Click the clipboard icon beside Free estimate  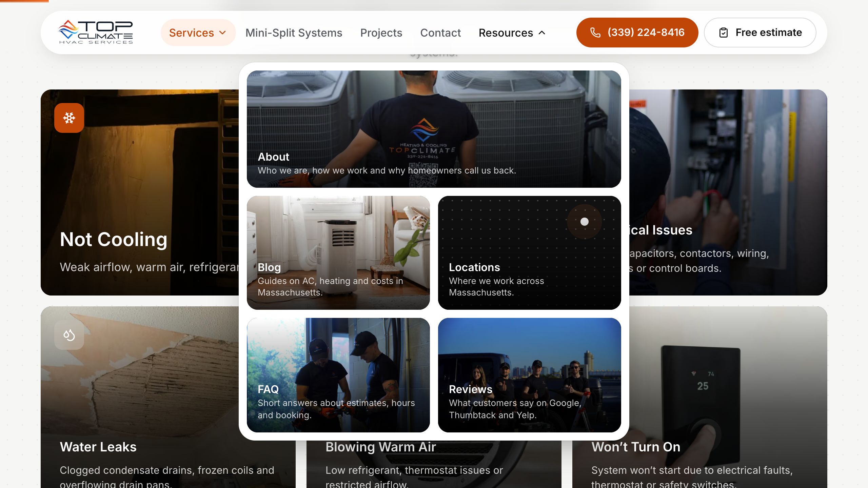pyautogui.click(x=723, y=33)
